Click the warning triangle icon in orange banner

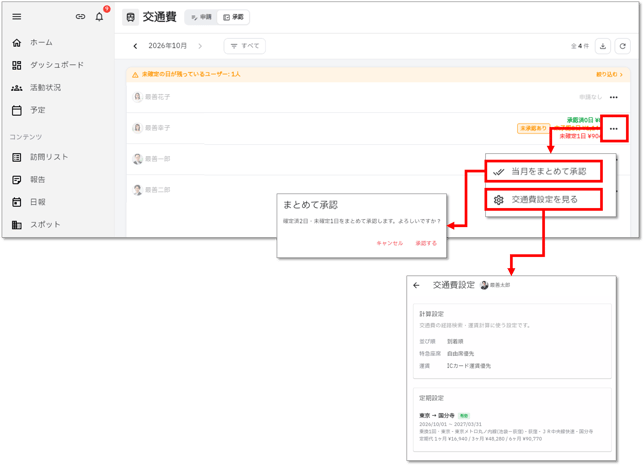coord(135,75)
